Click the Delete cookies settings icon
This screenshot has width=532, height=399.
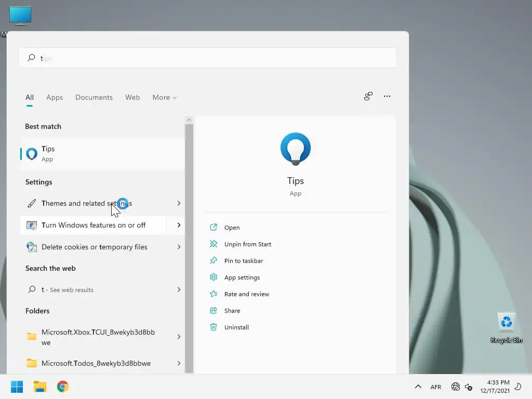click(x=32, y=247)
